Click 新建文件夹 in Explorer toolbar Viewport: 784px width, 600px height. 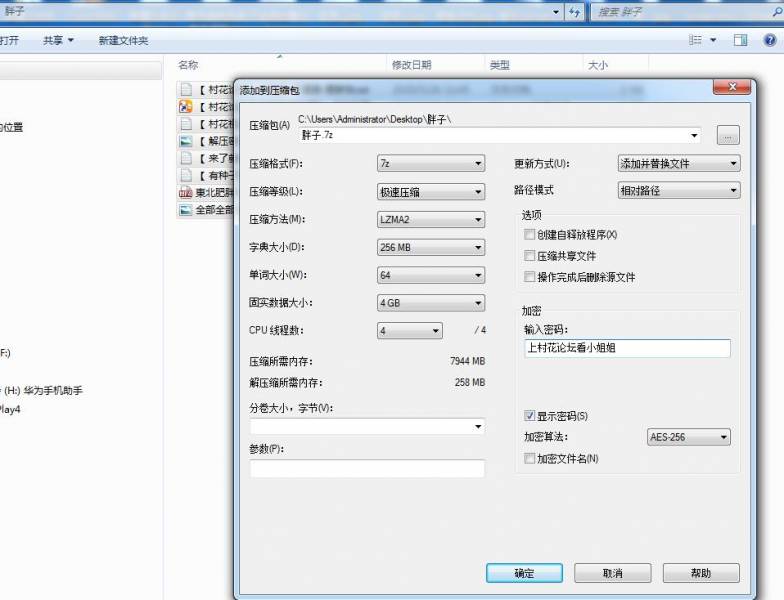[123, 40]
